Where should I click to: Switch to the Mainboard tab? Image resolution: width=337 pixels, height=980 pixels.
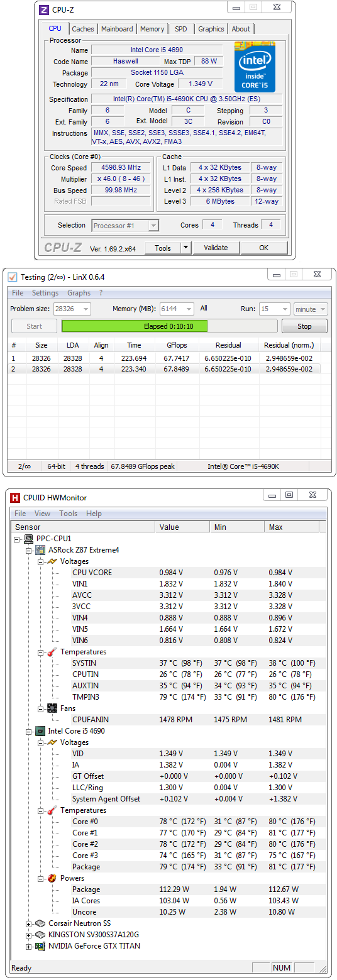pos(117,29)
